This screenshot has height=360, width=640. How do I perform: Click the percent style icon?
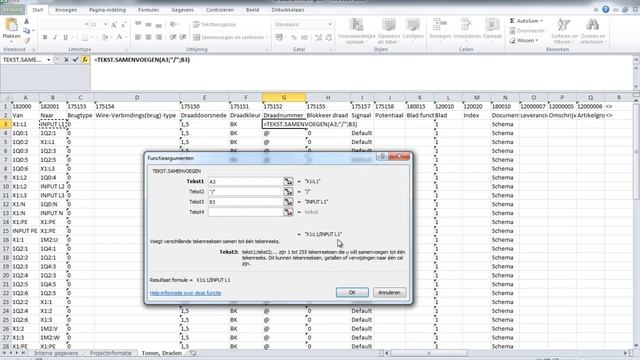294,37
